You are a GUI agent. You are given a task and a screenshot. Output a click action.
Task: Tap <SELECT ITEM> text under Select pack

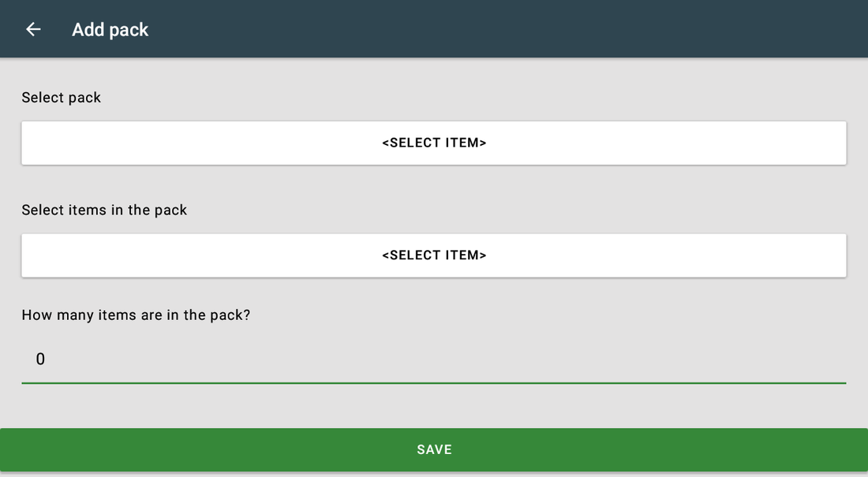pyautogui.click(x=434, y=143)
